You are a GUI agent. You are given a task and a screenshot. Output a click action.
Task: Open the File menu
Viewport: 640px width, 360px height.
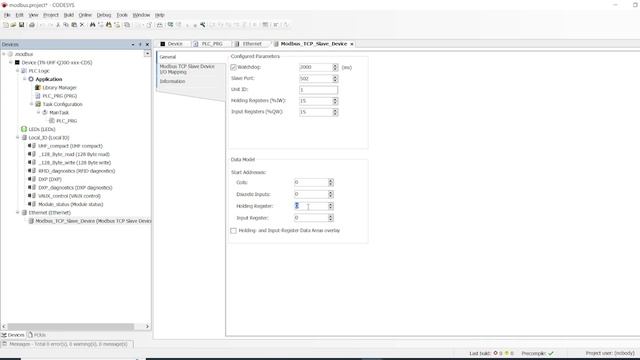click(7, 15)
